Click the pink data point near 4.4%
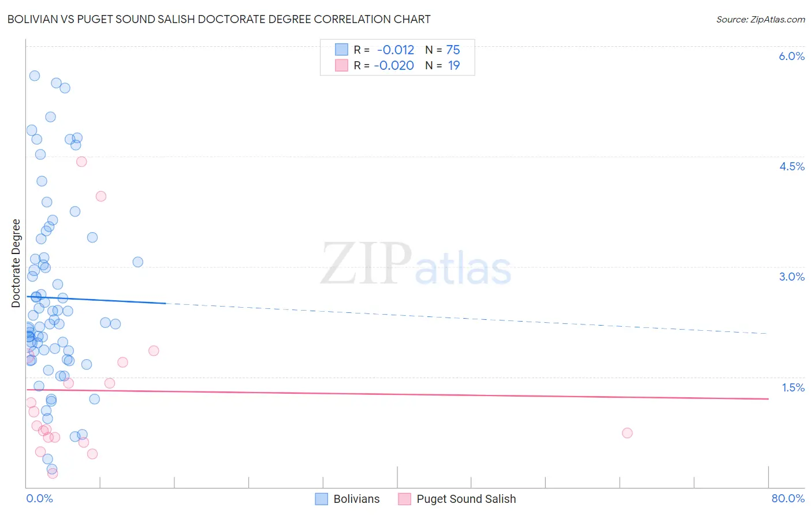This screenshot has width=812, height=515. [x=81, y=162]
